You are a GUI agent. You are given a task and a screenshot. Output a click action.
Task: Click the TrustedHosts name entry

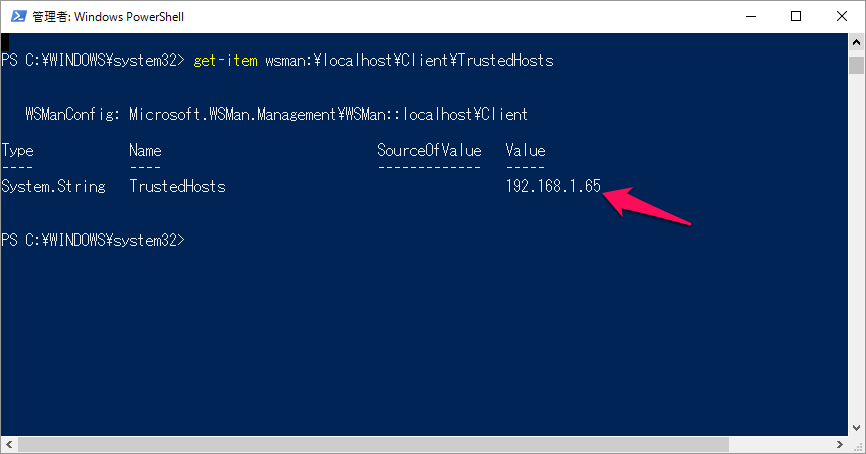pos(177,187)
